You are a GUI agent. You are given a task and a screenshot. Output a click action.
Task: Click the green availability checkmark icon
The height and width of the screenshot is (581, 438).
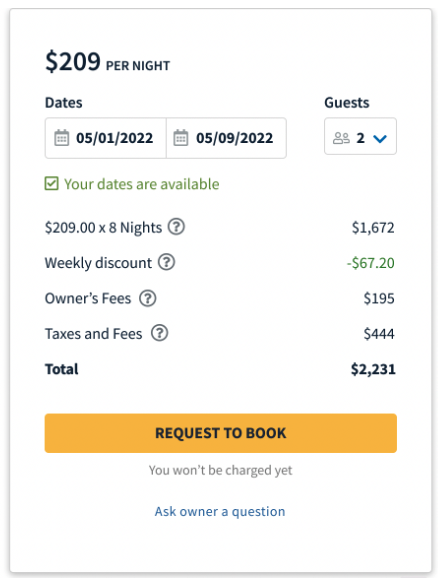(x=52, y=183)
